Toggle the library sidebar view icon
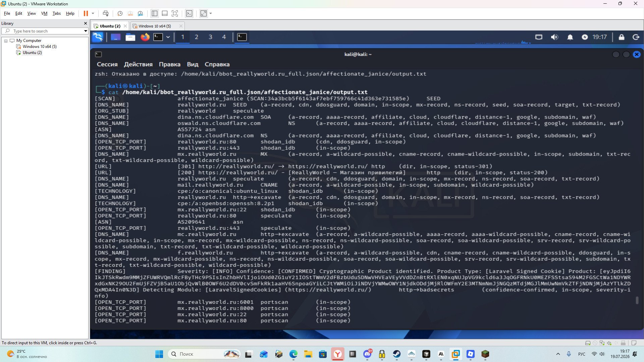This screenshot has width=644, height=362. click(155, 13)
